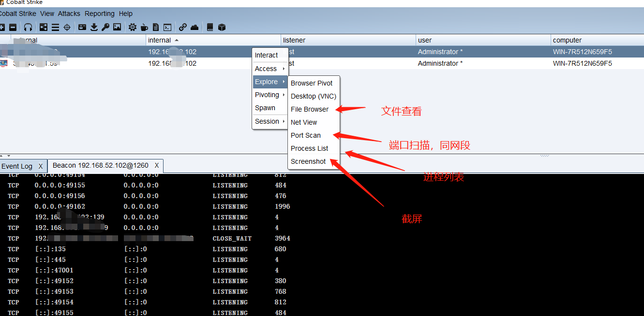
Task: Select Port Scan option
Action: [314, 135]
